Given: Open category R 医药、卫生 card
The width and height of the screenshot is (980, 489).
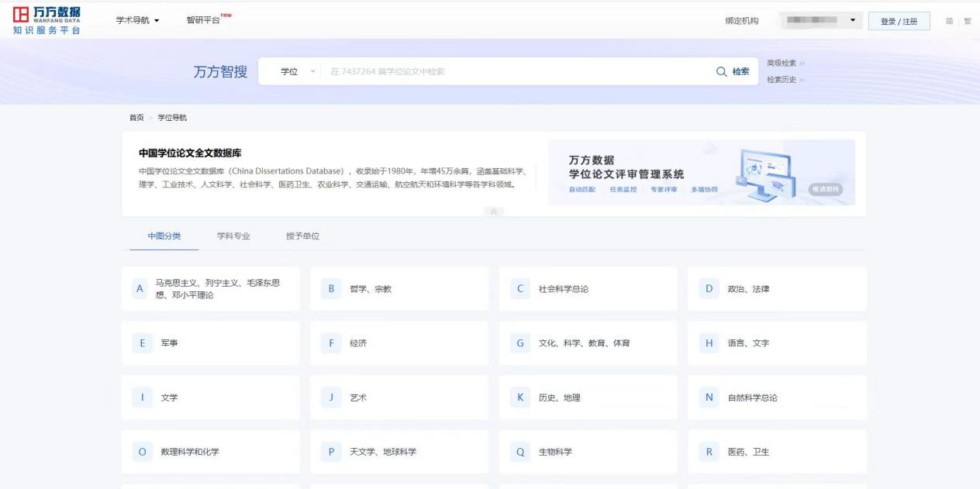Looking at the screenshot, I should 777,452.
